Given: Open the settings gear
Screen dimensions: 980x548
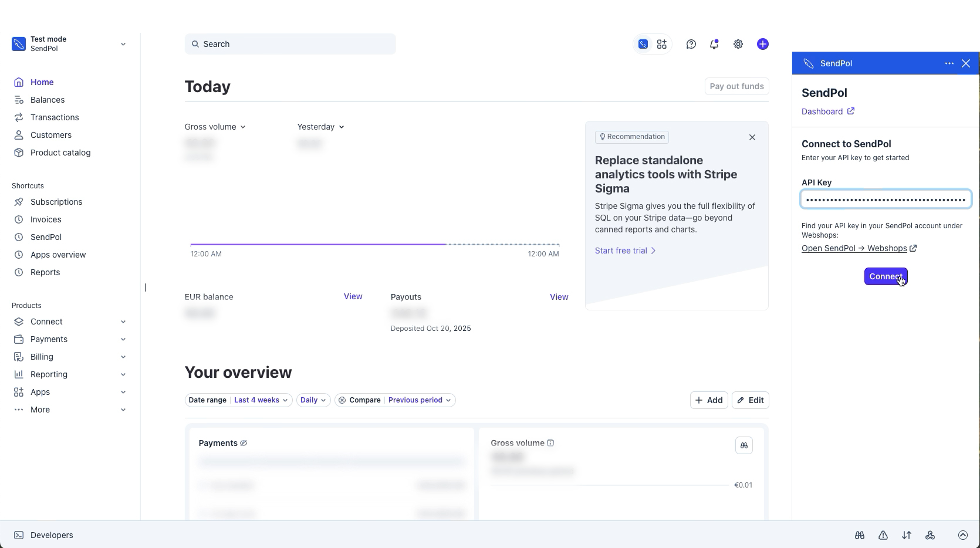Looking at the screenshot, I should pos(738,44).
